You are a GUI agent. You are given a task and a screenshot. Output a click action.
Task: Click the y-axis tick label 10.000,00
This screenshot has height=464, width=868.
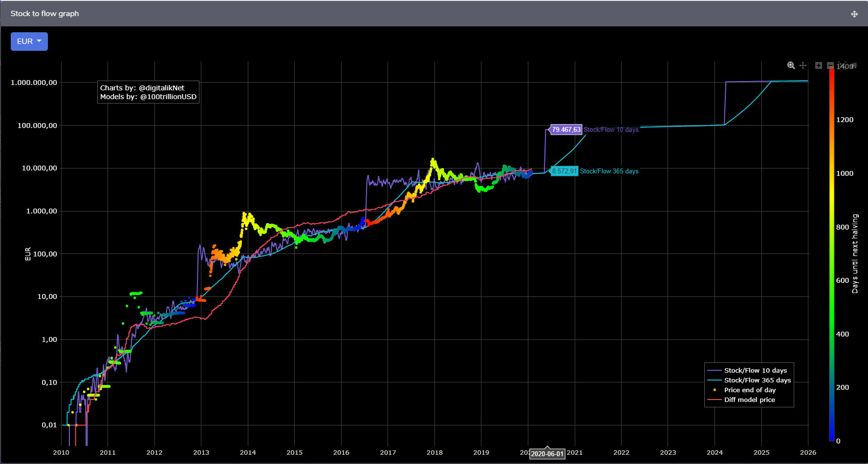[x=39, y=168]
